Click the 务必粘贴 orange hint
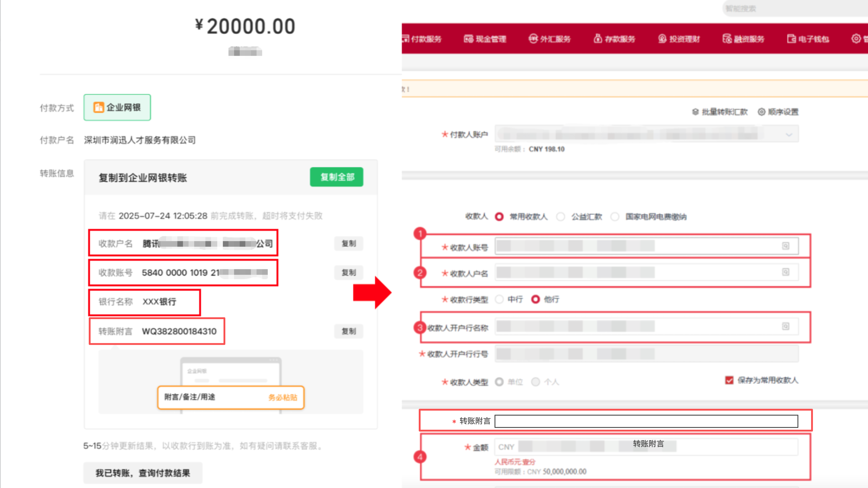Viewport: 868px width, 488px height. point(283,397)
